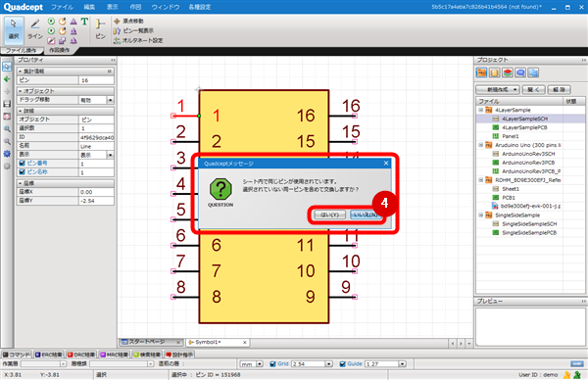
Task: Collapse the 4LayerSample project tree
Action: (x=481, y=110)
